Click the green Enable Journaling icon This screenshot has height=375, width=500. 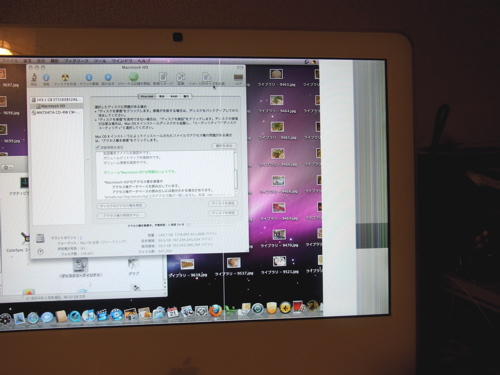pos(134,77)
